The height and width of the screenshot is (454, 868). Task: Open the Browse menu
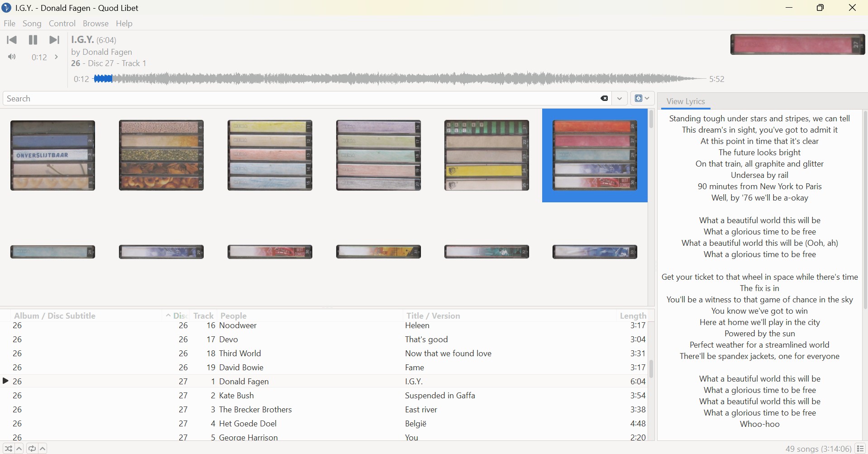coord(95,24)
